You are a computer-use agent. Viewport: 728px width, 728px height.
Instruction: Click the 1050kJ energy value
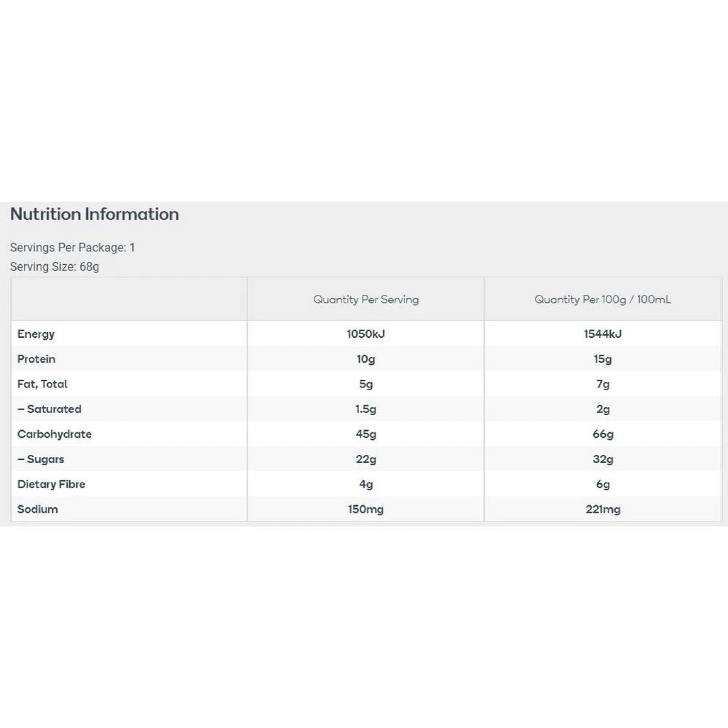365,334
